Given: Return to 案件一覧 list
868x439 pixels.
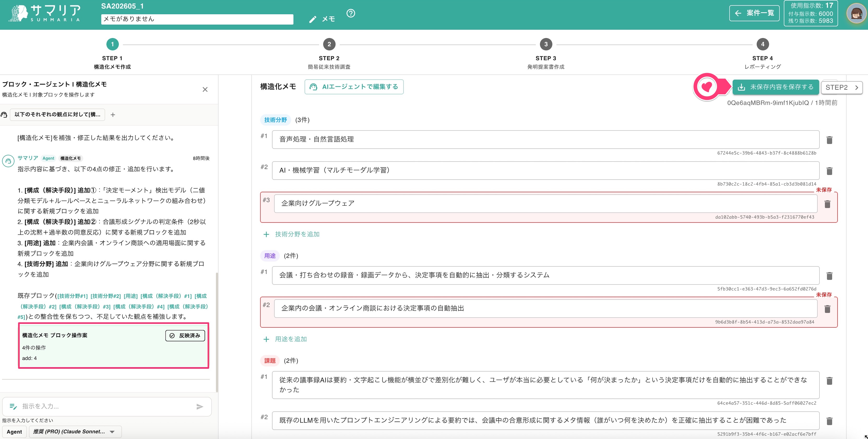Looking at the screenshot, I should 754,13.
